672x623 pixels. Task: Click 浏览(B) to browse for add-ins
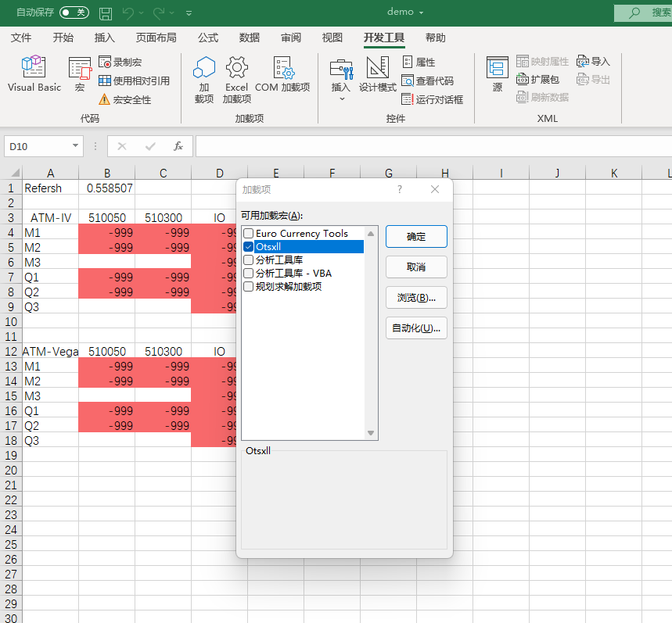tap(415, 297)
